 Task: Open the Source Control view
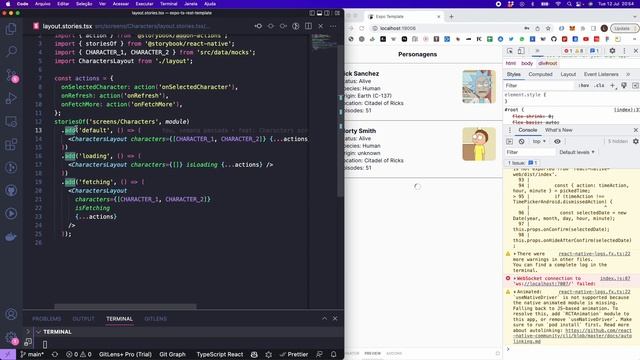pos(11,75)
